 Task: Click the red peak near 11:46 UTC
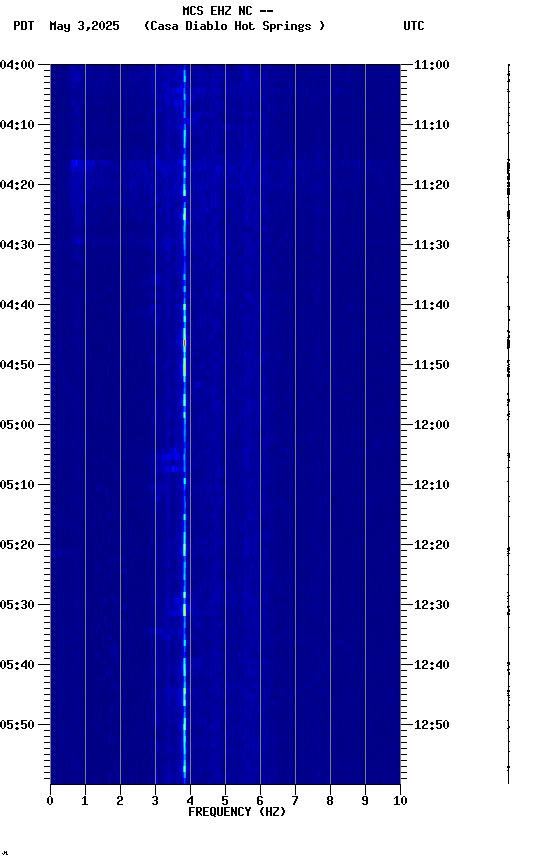(185, 343)
